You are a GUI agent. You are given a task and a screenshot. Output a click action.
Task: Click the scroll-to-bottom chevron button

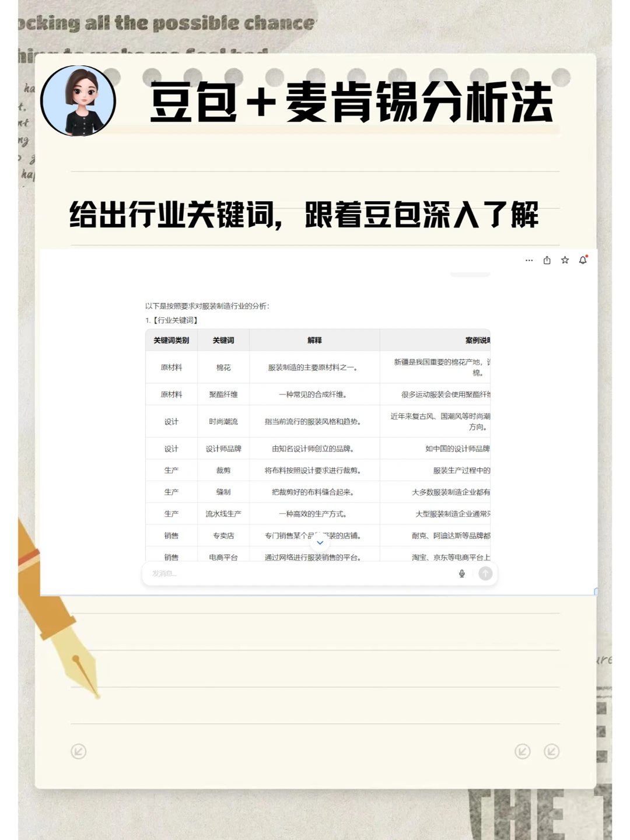tap(320, 542)
